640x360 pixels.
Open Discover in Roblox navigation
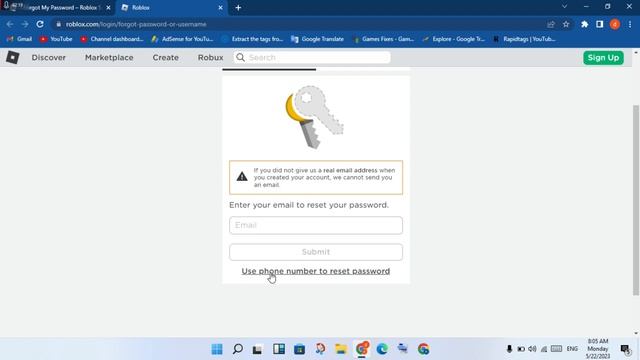coord(49,58)
